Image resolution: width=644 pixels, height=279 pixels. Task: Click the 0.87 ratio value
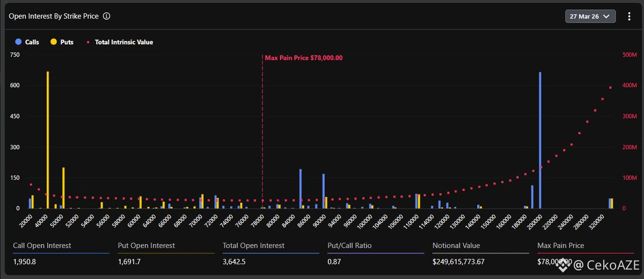click(334, 262)
